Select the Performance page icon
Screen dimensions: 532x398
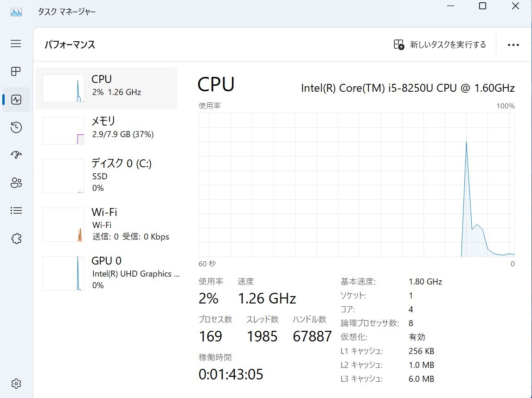(x=16, y=99)
